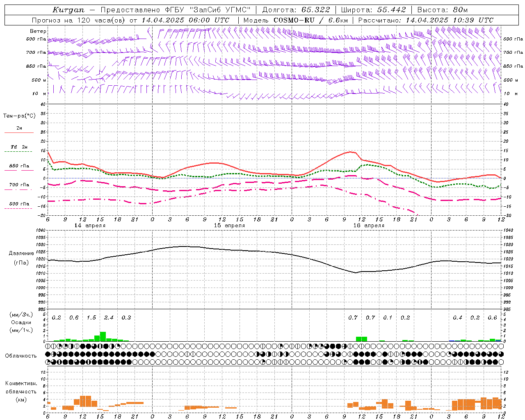Screen dimensions: 525x420
Task: Click the legend line under 700 гПа in the temperature legend
Action: click(19, 190)
